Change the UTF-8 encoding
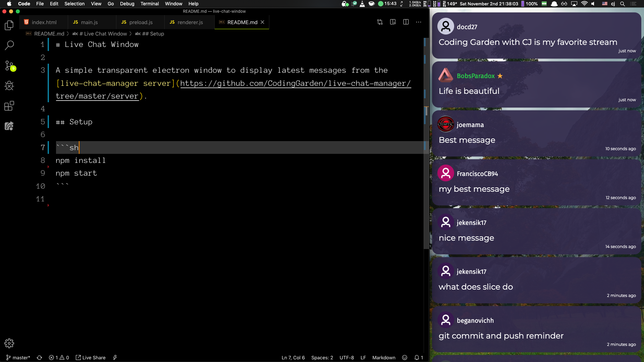Viewport: 644px width, 362px height. (346, 358)
